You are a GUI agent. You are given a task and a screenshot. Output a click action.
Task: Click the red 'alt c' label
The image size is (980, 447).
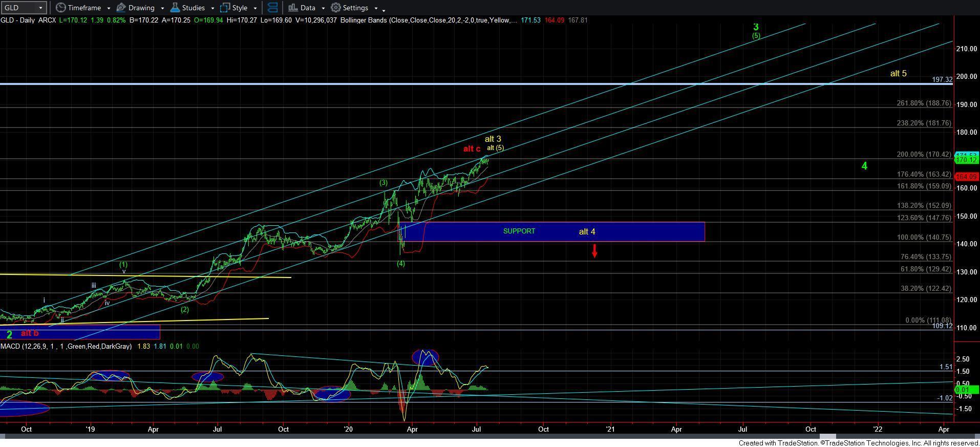coord(472,149)
